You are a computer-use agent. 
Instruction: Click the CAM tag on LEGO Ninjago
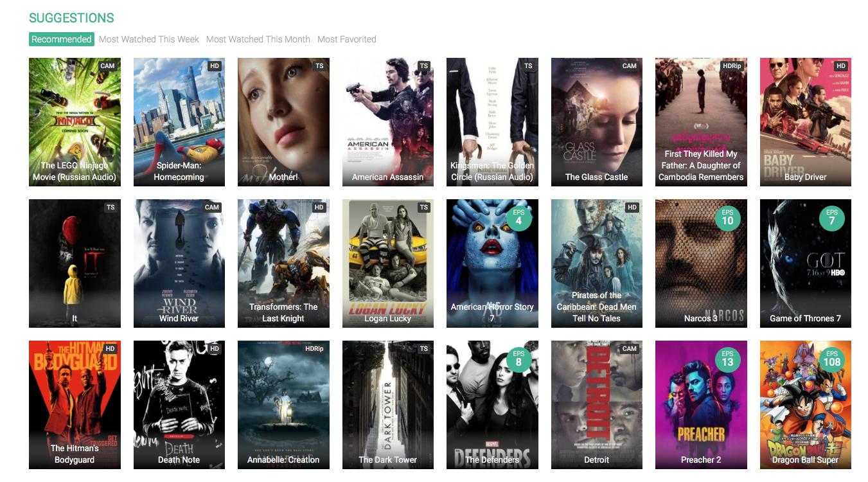click(x=107, y=66)
